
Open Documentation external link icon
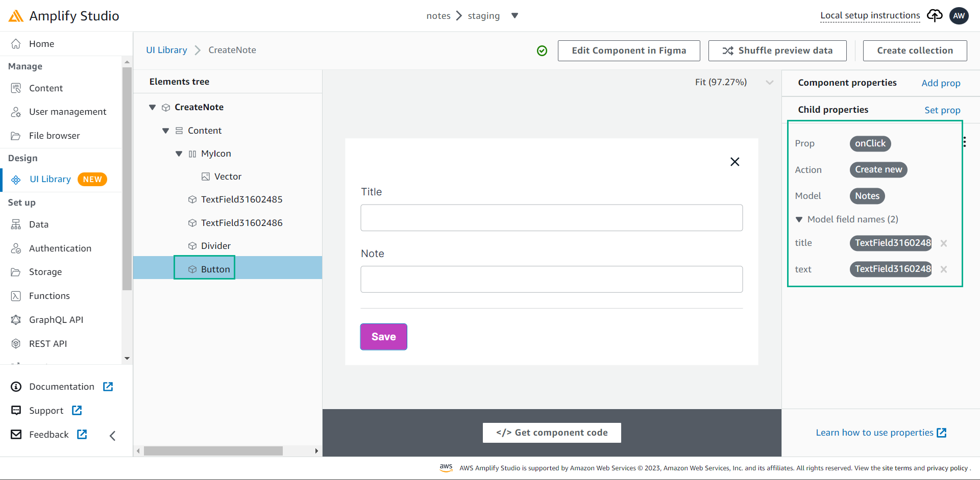pyautogui.click(x=108, y=387)
